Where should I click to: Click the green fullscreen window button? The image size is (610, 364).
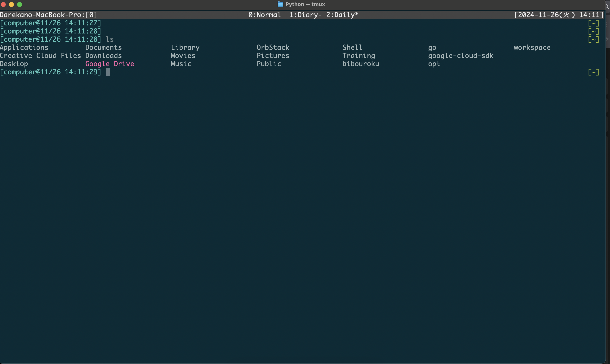[20, 4]
